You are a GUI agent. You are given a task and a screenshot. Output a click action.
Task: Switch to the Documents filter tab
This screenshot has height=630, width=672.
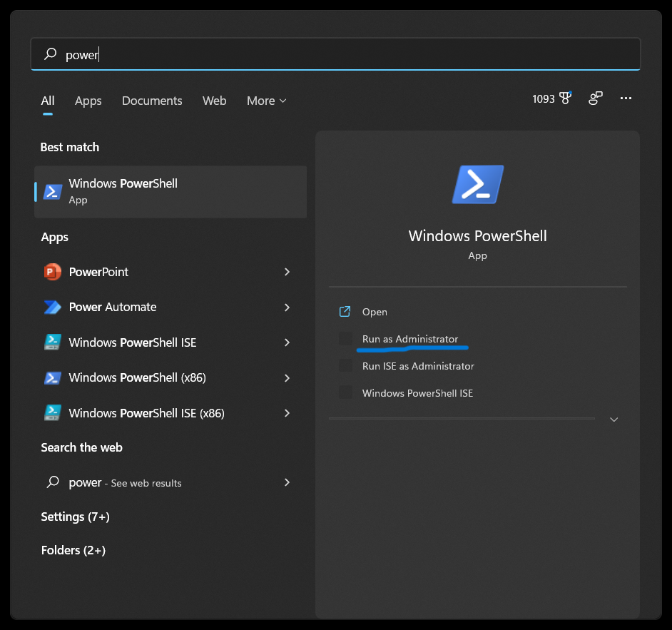click(152, 101)
